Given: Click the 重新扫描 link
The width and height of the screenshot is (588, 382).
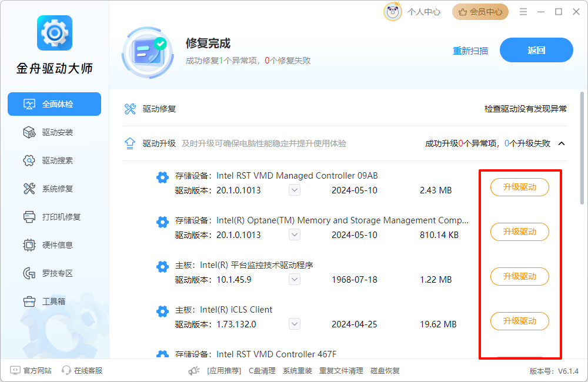Looking at the screenshot, I should (470, 51).
